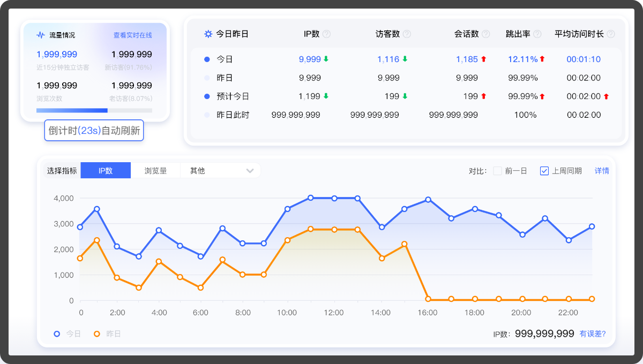Uncheck the 上周同期 comparison checkbox
The width and height of the screenshot is (643, 364).
pos(544,171)
